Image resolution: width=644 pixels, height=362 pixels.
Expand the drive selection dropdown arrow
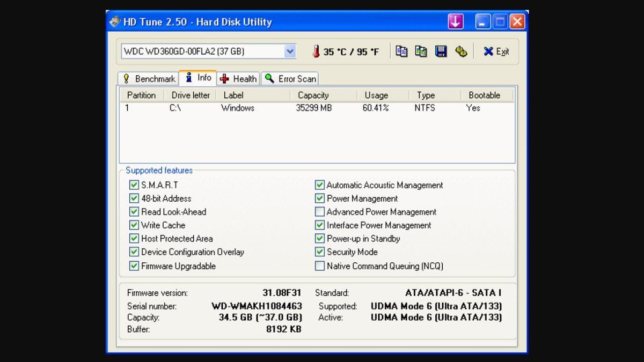290,51
